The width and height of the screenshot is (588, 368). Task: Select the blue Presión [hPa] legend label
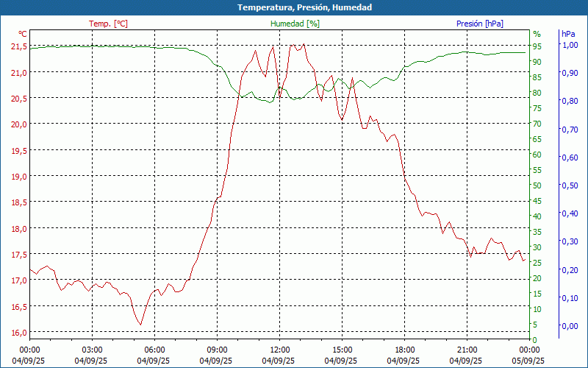tap(480, 24)
